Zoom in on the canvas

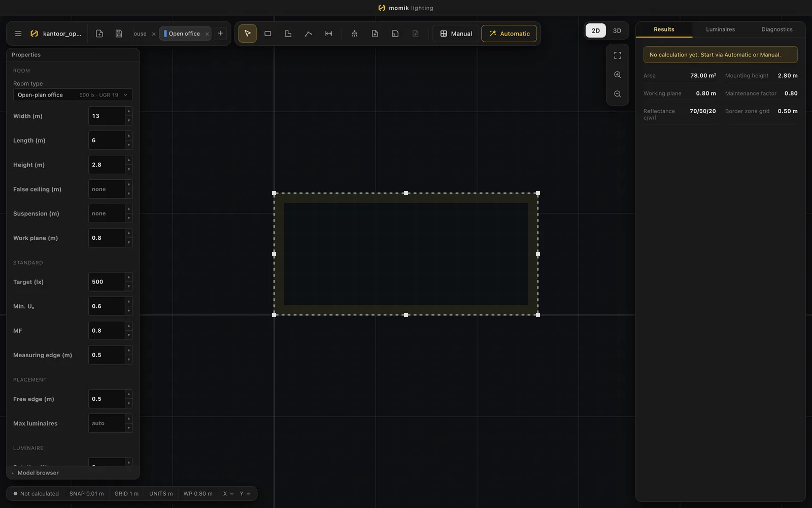pyautogui.click(x=618, y=75)
